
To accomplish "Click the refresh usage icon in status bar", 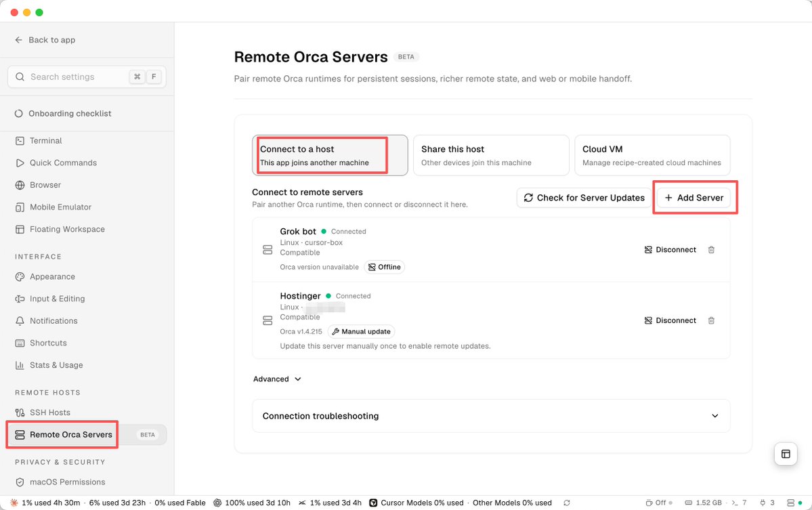I will tap(567, 503).
